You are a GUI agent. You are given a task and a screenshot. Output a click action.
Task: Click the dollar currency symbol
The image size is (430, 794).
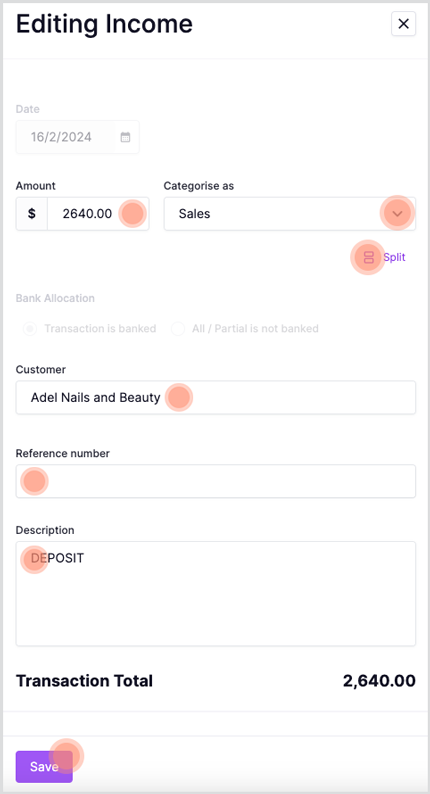click(x=32, y=214)
